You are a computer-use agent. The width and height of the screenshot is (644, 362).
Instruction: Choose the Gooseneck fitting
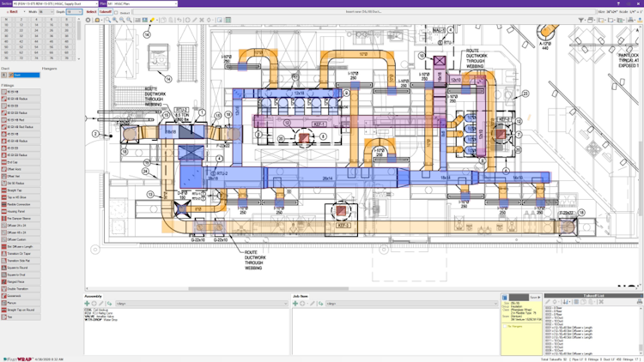click(21, 296)
